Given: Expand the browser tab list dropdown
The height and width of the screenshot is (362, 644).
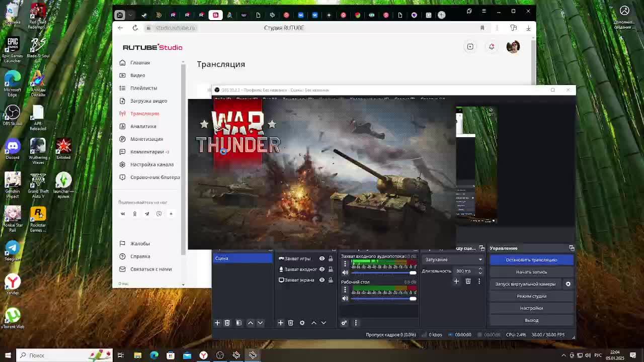Looking at the screenshot, I should 131,15.
